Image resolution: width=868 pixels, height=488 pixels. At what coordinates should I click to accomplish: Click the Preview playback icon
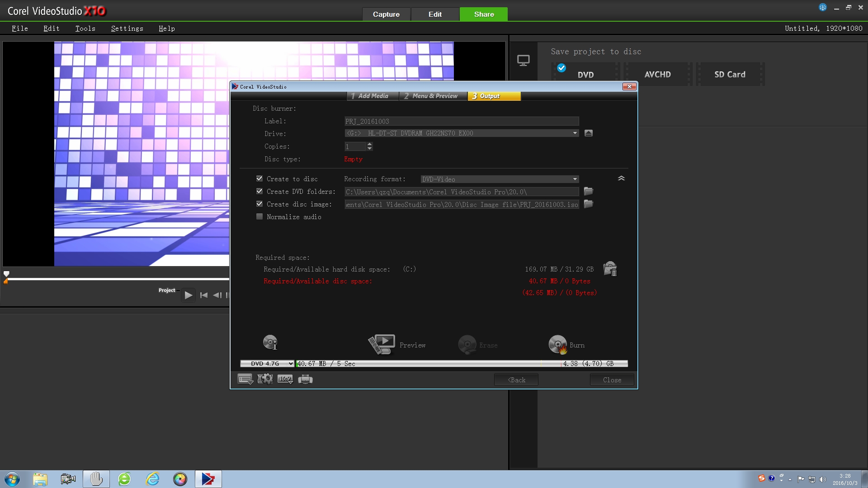click(382, 344)
